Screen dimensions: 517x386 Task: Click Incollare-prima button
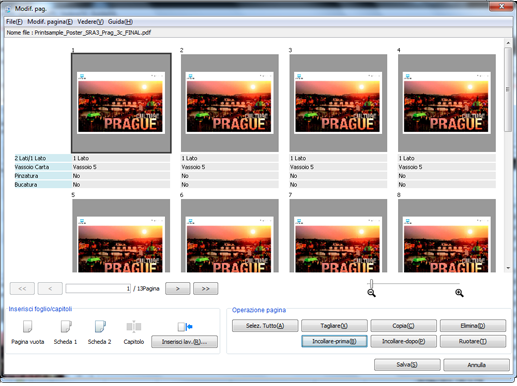(x=334, y=341)
